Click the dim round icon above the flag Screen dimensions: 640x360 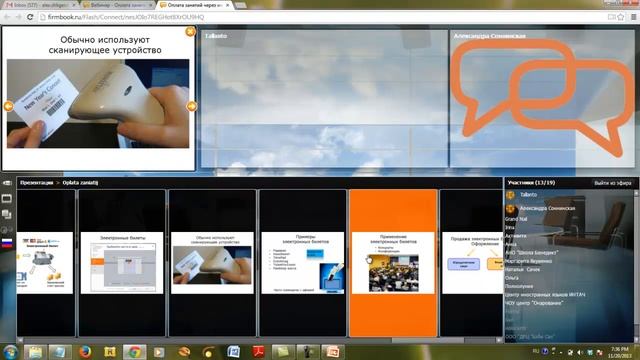pos(7,230)
